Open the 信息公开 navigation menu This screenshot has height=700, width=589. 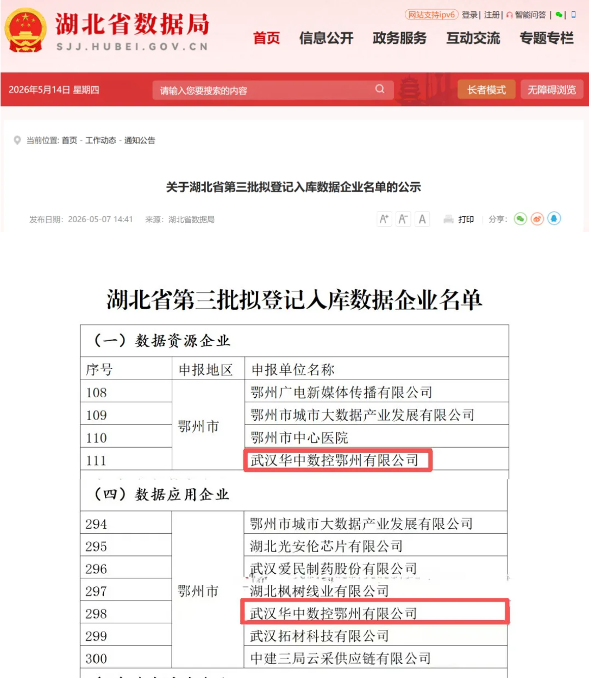tap(326, 38)
